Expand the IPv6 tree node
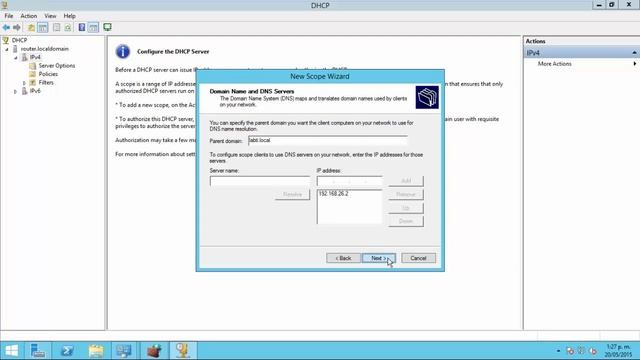 click(16, 91)
